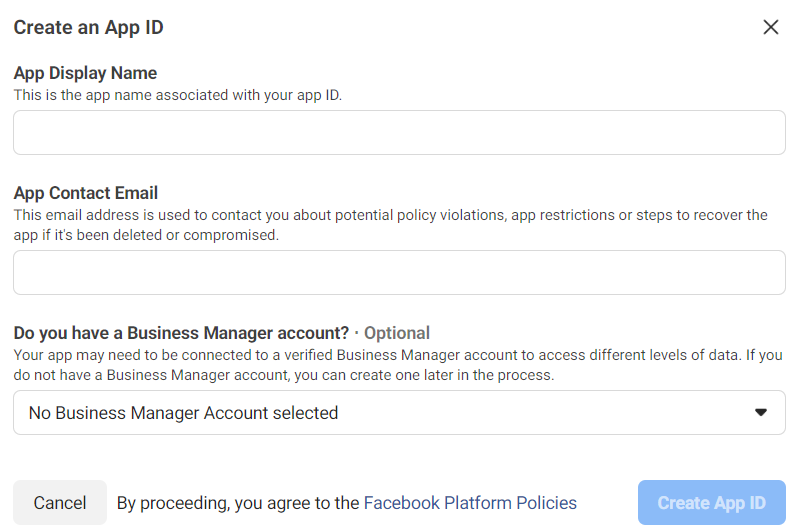The image size is (798, 532).
Task: Open the Business Manager account dropdown
Action: point(399,412)
